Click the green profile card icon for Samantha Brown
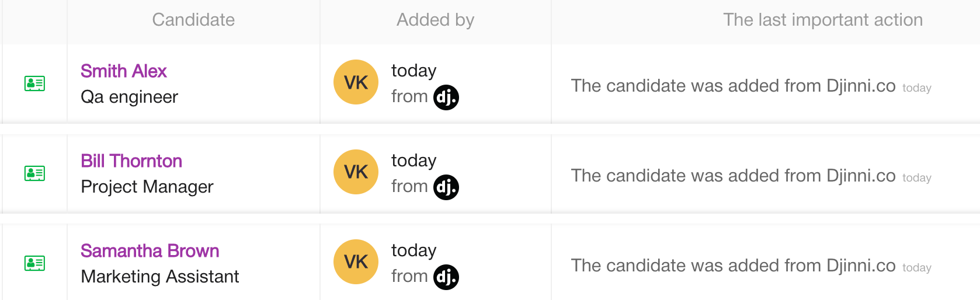This screenshot has width=980, height=300. [x=35, y=263]
